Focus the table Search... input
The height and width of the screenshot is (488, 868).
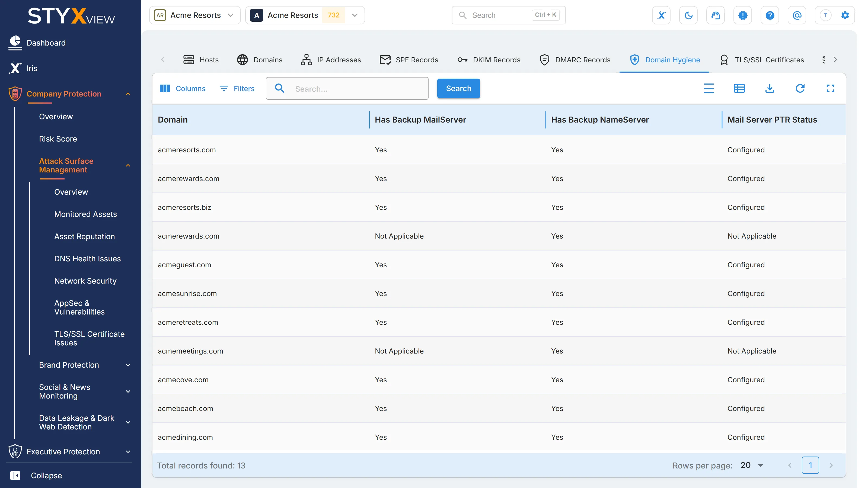(x=347, y=89)
